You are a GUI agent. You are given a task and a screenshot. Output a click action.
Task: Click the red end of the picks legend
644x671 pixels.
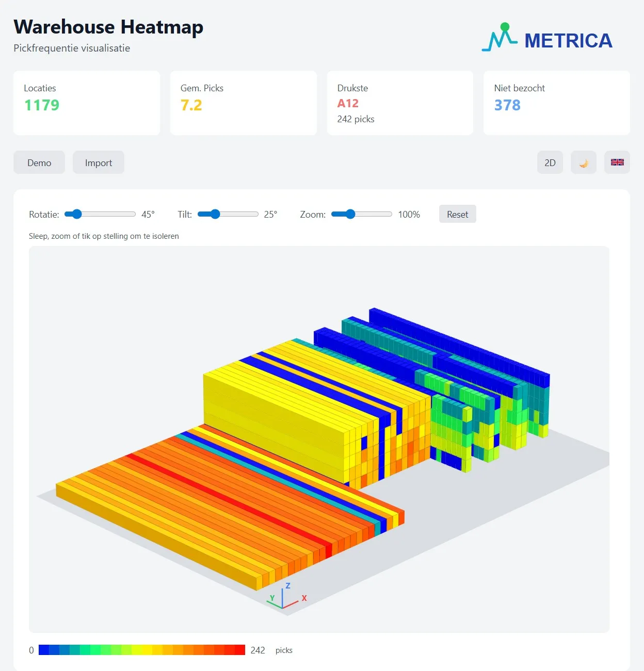(239, 650)
